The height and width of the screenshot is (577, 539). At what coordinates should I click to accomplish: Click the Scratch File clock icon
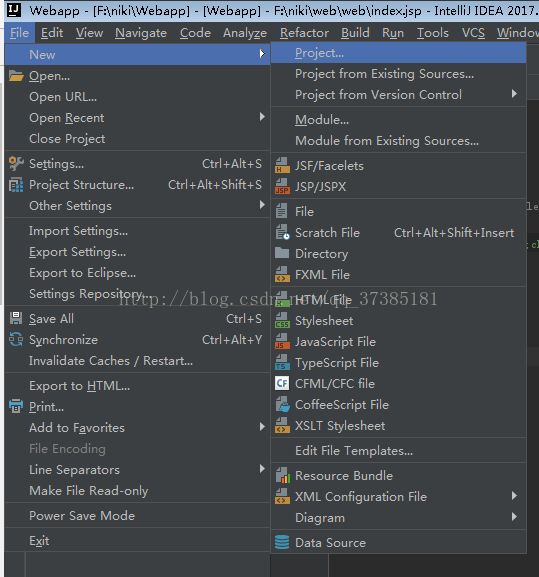click(282, 233)
